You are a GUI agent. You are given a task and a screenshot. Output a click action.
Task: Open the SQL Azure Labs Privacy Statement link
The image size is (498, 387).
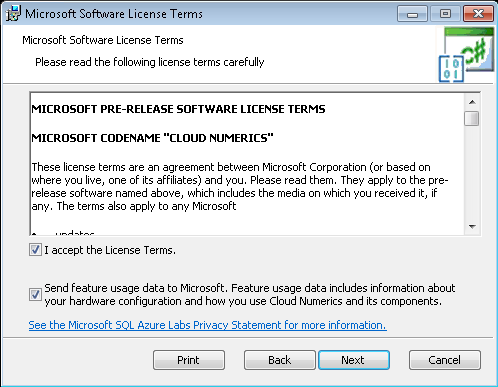point(207,325)
